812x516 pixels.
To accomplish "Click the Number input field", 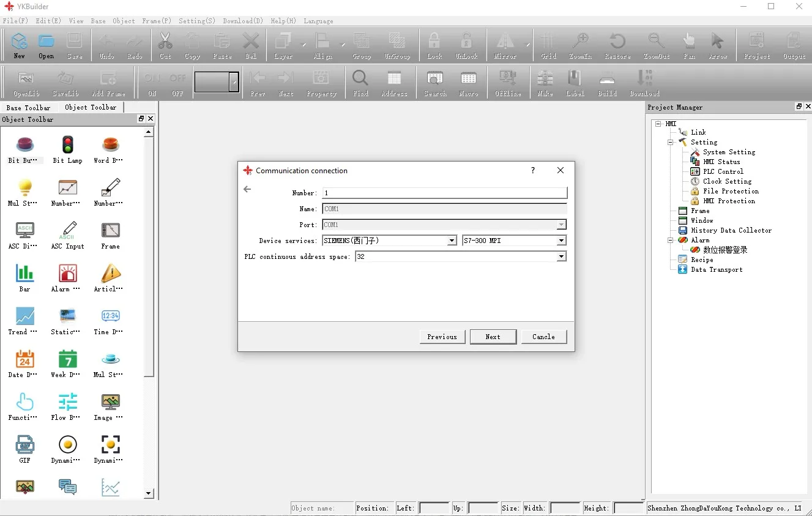I will click(444, 193).
